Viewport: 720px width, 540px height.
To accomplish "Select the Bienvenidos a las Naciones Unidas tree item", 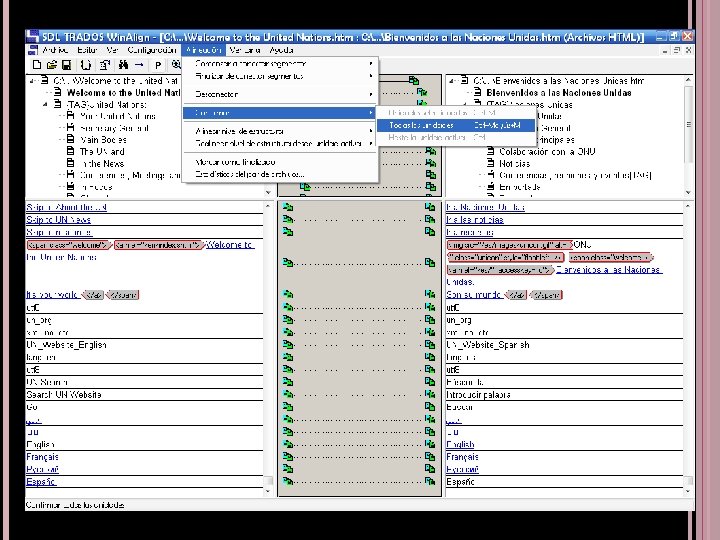I will (559, 92).
